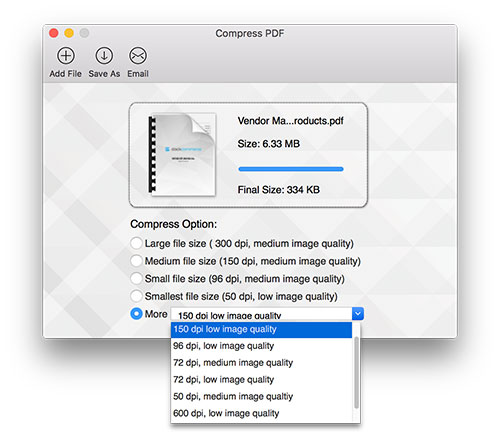Image resolution: width=500 pixels, height=434 pixels.
Task: Collapse the More dropdown with its blue arrow
Action: (x=358, y=314)
